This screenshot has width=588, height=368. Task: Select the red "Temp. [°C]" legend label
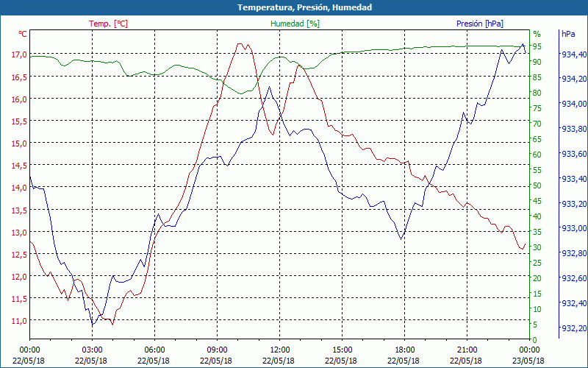point(108,24)
